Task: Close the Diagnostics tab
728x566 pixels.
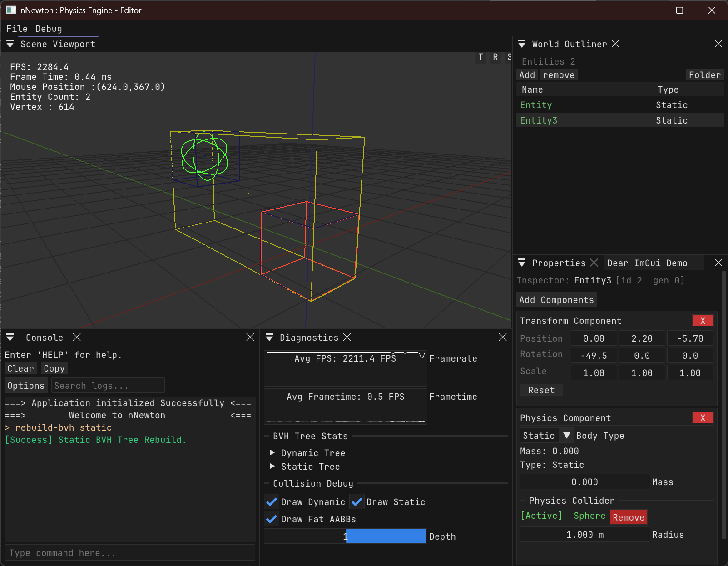Action: click(x=347, y=337)
